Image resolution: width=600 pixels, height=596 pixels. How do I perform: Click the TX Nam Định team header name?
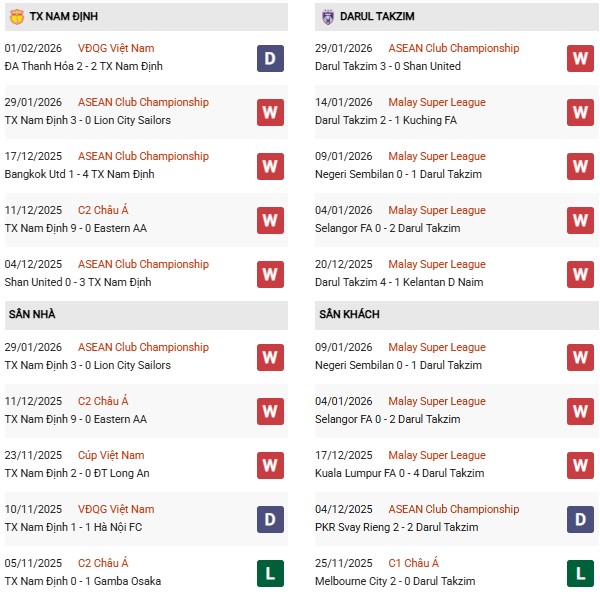tap(64, 17)
